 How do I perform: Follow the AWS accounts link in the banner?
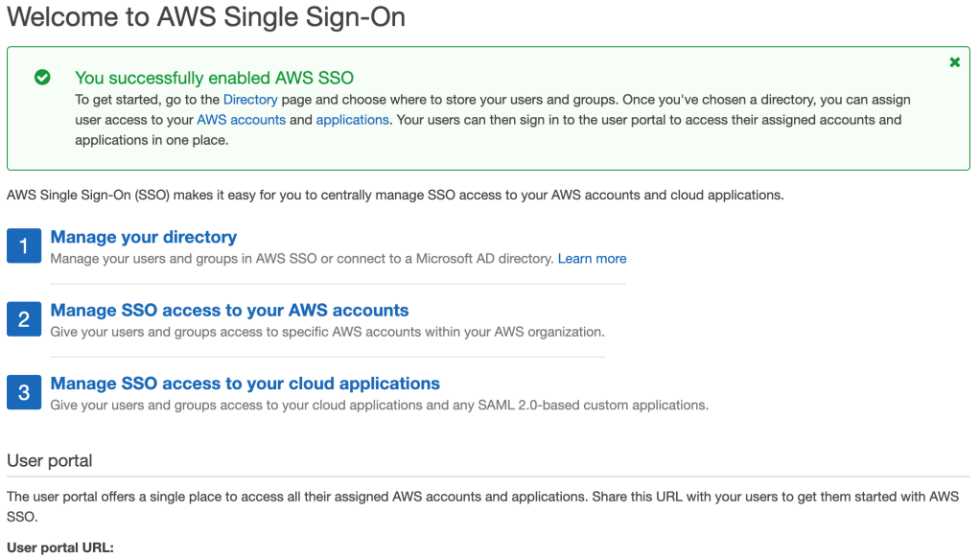(x=241, y=120)
